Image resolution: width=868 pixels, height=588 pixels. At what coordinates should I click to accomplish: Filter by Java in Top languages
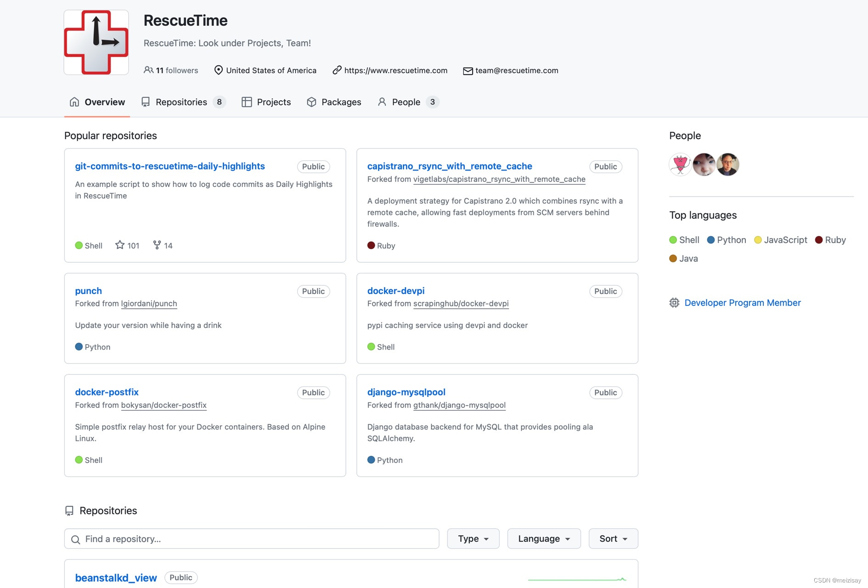(683, 259)
